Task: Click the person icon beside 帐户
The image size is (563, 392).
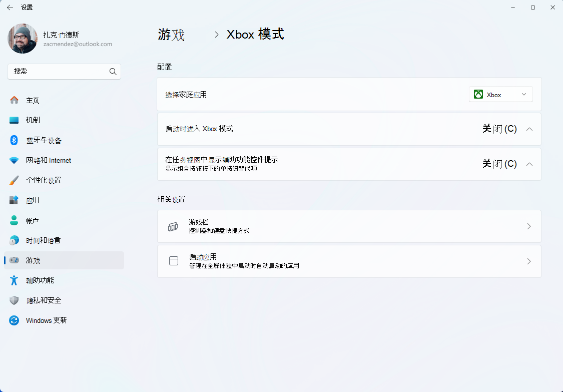Action: 14,220
